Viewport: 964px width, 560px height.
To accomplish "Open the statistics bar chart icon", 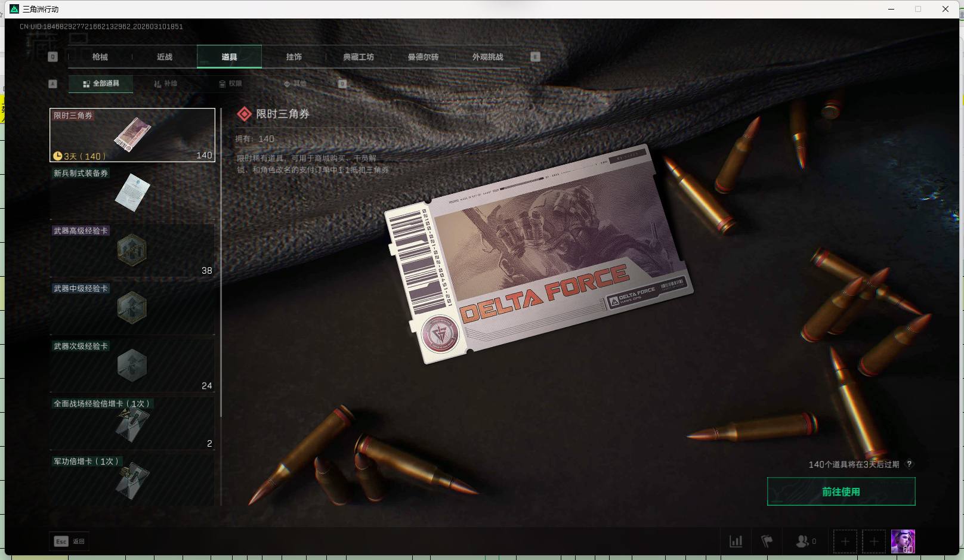I will coord(736,542).
